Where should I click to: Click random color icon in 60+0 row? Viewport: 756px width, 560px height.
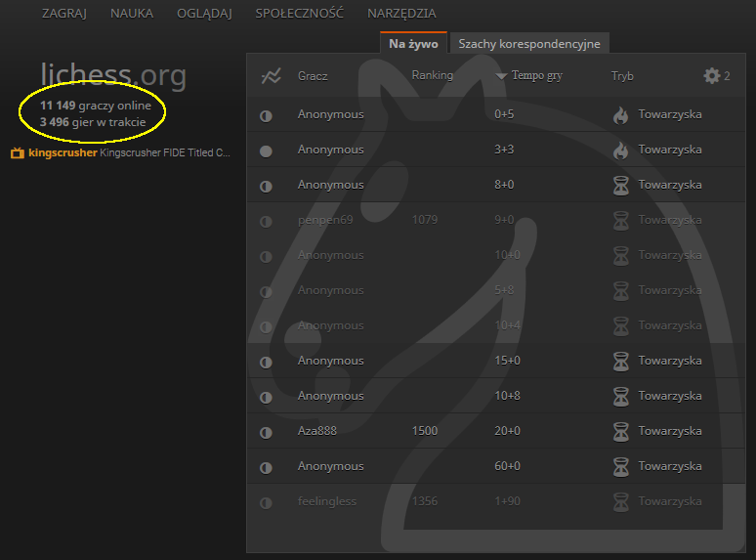[x=266, y=468]
